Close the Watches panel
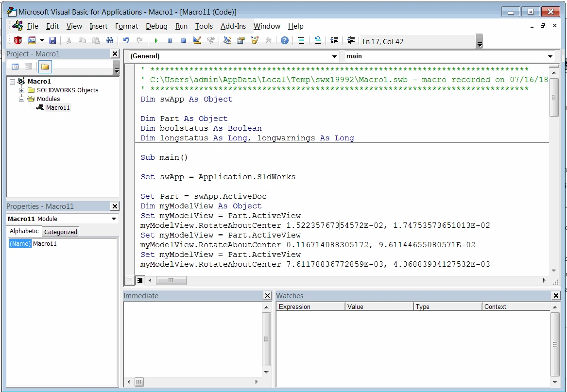The height and width of the screenshot is (392, 567). [556, 296]
